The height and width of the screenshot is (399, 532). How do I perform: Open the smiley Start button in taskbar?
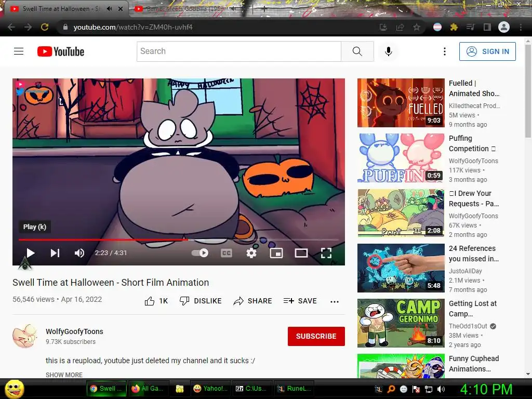[x=15, y=389]
